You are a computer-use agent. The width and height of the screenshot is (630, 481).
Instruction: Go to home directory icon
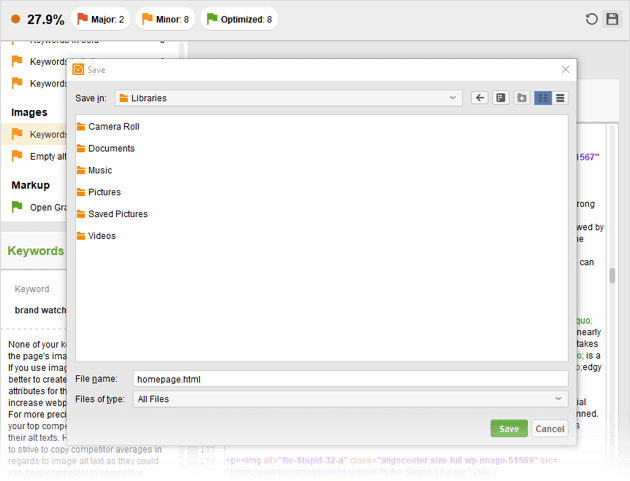pos(501,98)
